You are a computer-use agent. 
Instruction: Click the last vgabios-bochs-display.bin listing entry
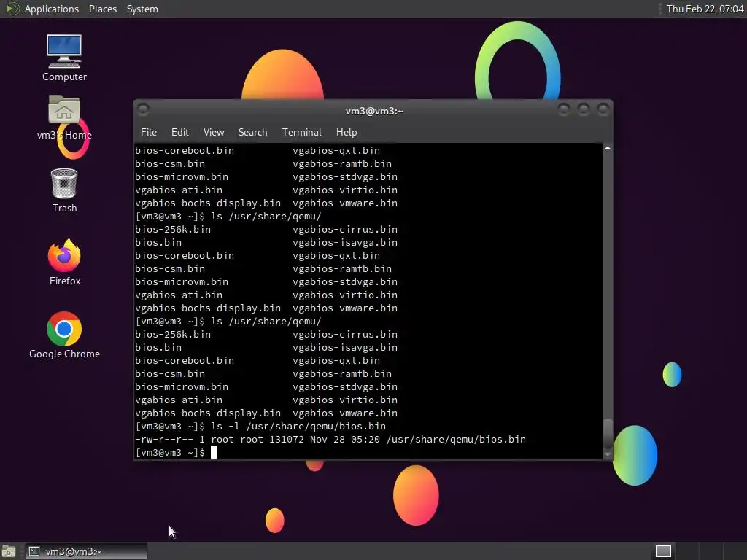(x=208, y=413)
